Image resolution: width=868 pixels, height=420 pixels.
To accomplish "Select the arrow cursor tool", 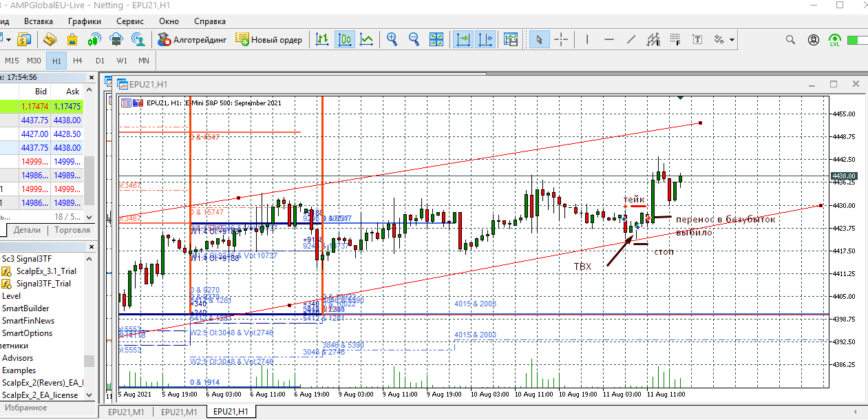I will 540,39.
